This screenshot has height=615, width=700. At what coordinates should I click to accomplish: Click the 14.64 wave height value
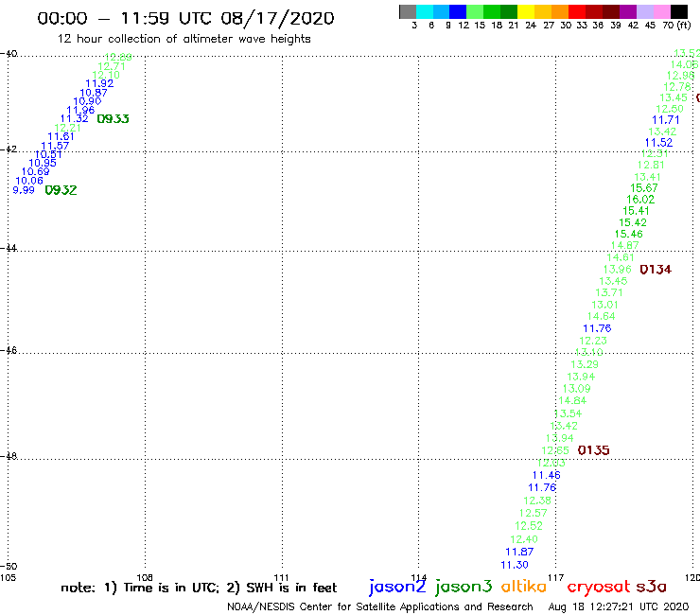click(601, 316)
